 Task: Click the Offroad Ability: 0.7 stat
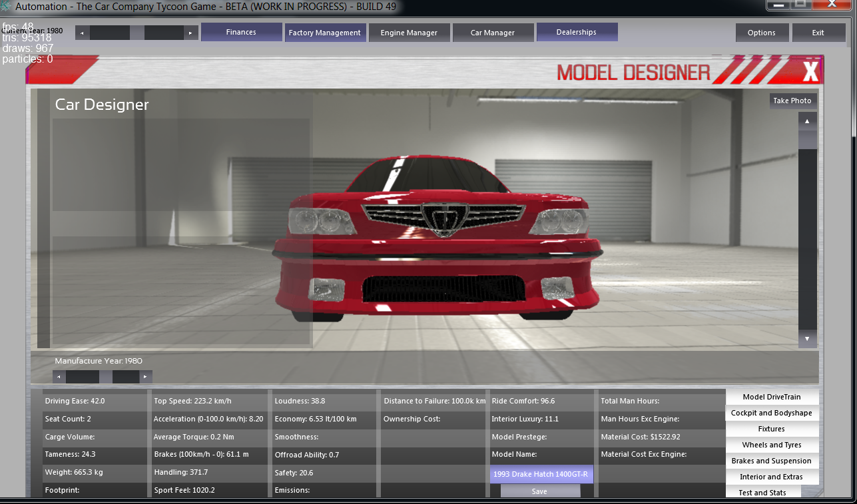click(307, 455)
